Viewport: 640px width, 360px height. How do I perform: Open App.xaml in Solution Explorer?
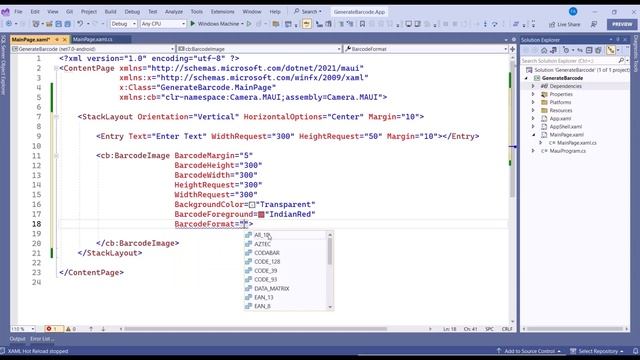click(x=560, y=119)
